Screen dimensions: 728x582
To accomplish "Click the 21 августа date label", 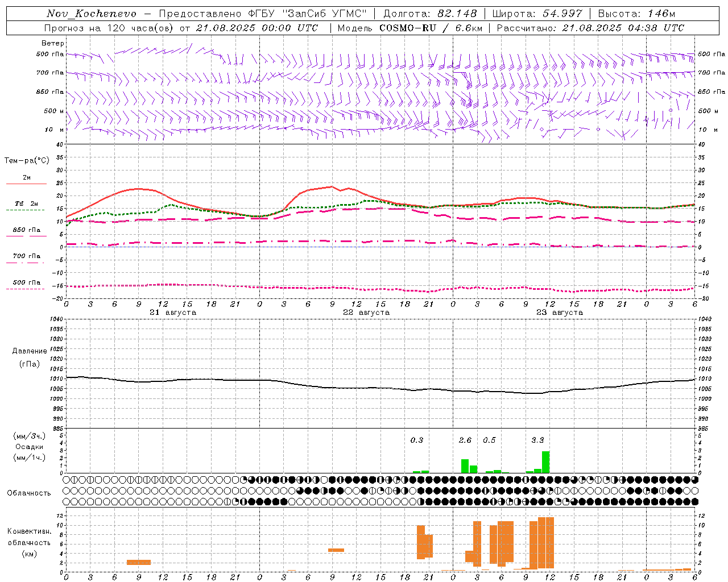I will click(x=173, y=313).
